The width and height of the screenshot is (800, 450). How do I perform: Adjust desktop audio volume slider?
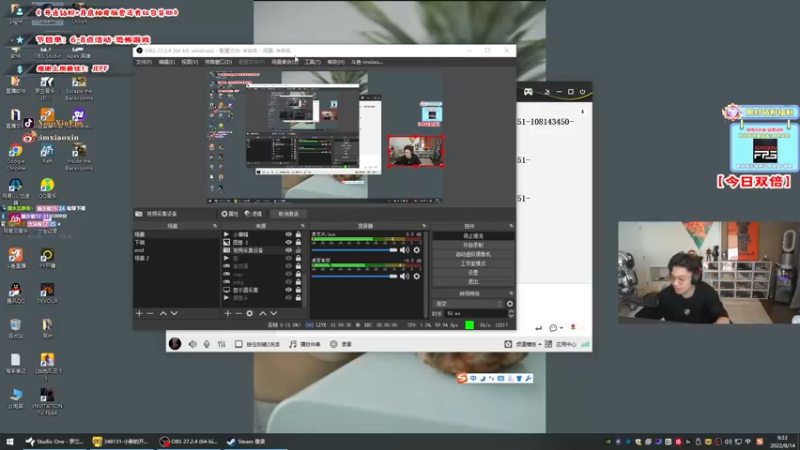[355, 276]
